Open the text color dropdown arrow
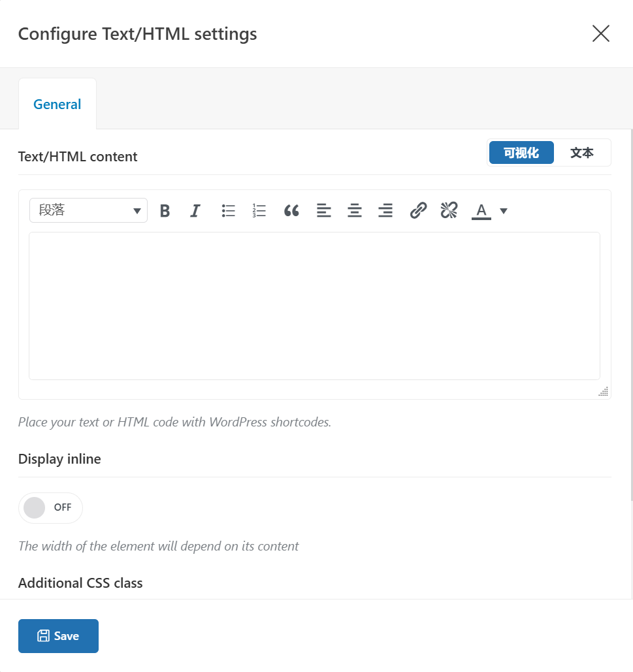This screenshot has width=633, height=672. point(504,211)
